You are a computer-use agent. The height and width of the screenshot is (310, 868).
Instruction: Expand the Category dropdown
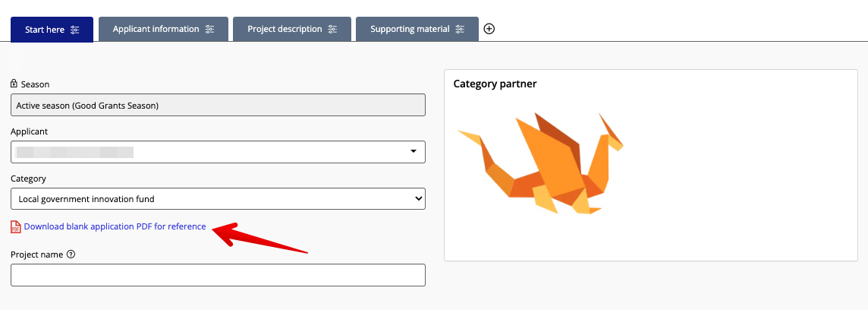tap(218, 199)
